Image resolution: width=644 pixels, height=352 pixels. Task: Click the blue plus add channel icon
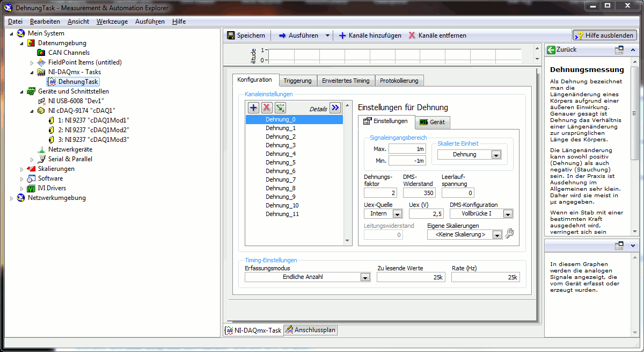[253, 108]
